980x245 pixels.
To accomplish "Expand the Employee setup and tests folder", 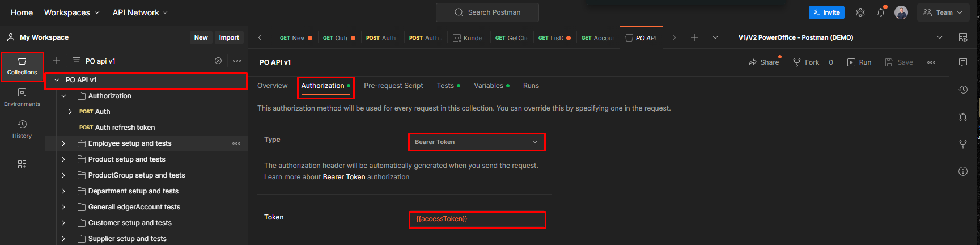I will [x=63, y=143].
